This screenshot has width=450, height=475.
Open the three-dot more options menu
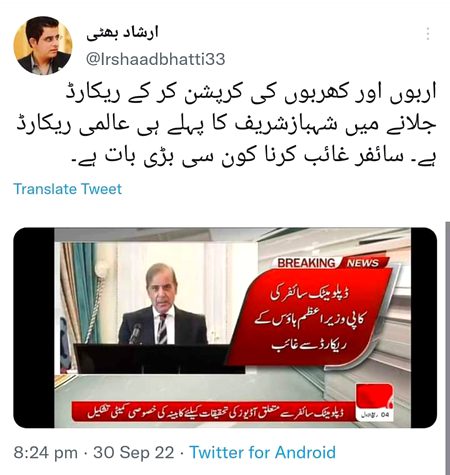click(x=428, y=34)
